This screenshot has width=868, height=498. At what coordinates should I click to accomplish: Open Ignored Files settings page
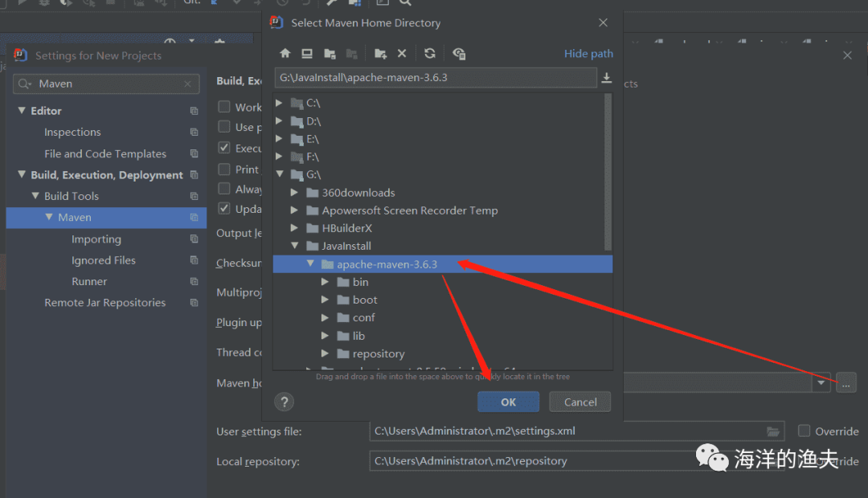click(104, 260)
